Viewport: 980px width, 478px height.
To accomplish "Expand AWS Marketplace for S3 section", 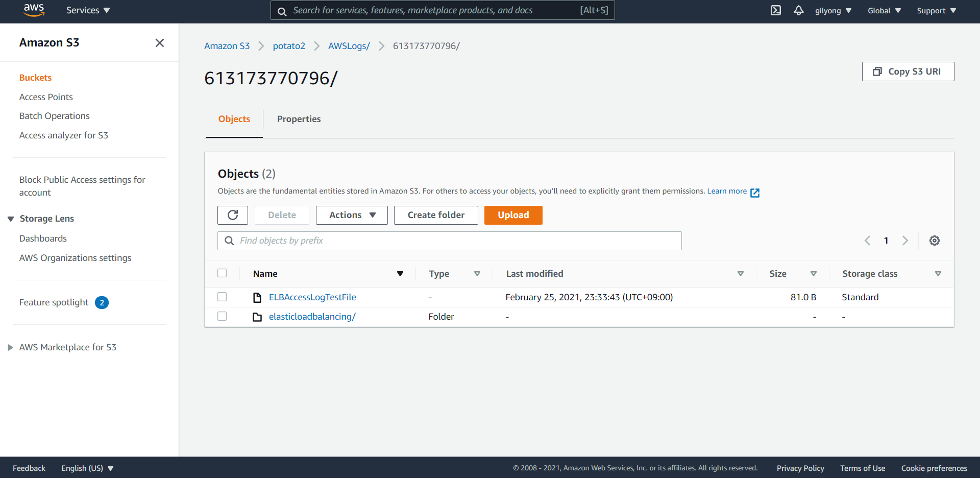I will tap(10, 348).
